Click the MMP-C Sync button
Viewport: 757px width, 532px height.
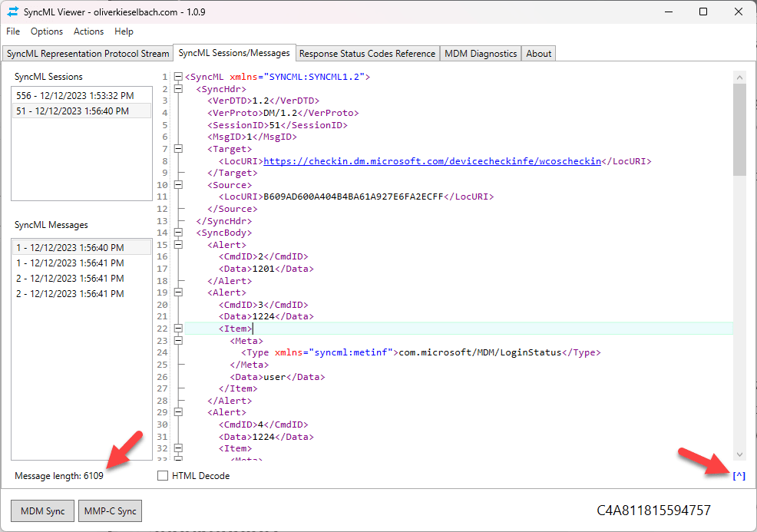tap(109, 511)
